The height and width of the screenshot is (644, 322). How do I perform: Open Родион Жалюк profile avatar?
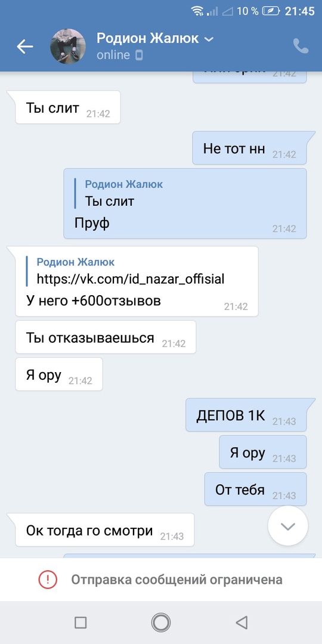[x=68, y=46]
